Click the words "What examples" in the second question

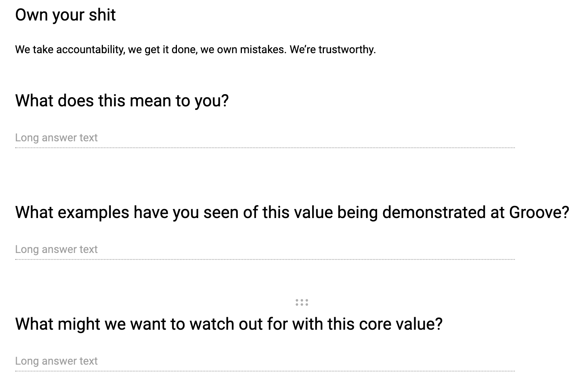pos(72,212)
